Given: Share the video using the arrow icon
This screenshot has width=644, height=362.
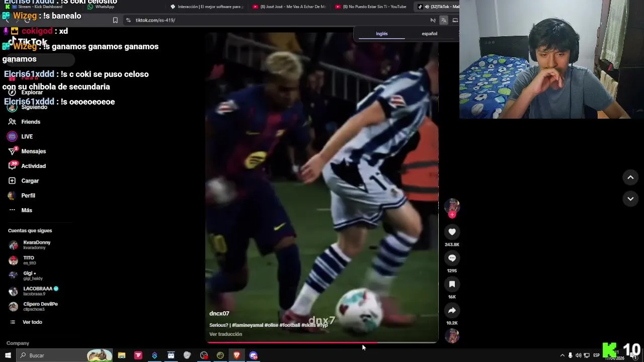Looking at the screenshot, I should pyautogui.click(x=452, y=310).
